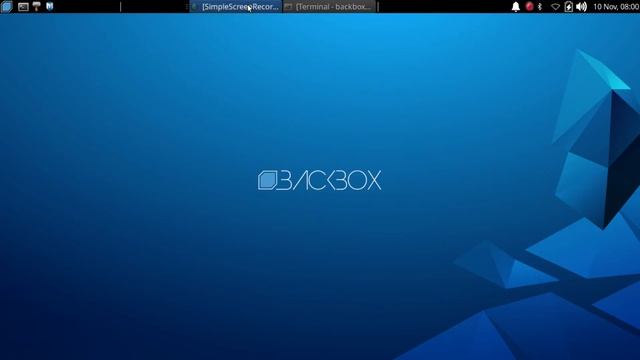
Task: Open the notifications bell
Action: point(516,7)
